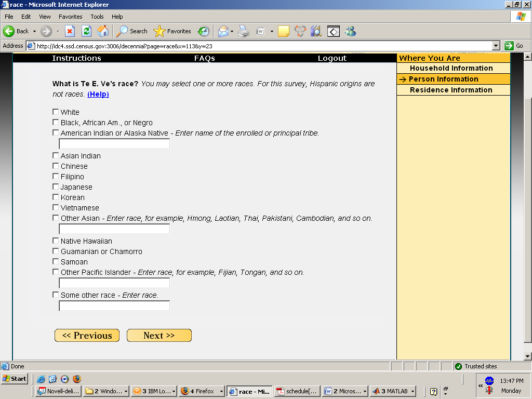Open the FAQs link
This screenshot has width=532, height=399.
click(x=205, y=58)
